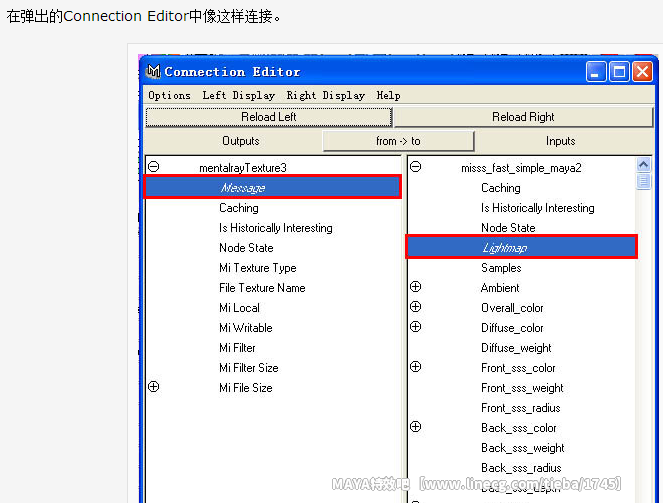The height and width of the screenshot is (503, 663).
Task: Toggle the from -> to direction button
Action: pos(398,141)
